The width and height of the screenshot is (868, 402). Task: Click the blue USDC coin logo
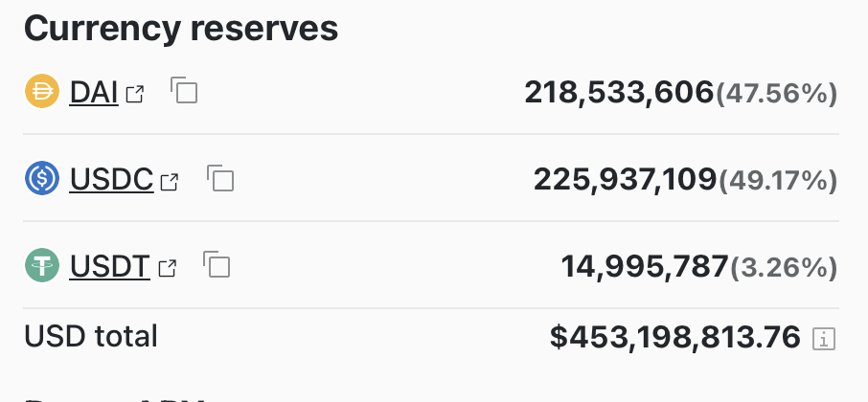pos(42,178)
